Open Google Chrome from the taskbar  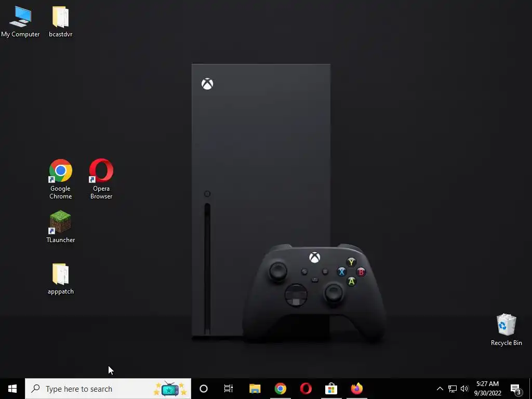click(280, 389)
